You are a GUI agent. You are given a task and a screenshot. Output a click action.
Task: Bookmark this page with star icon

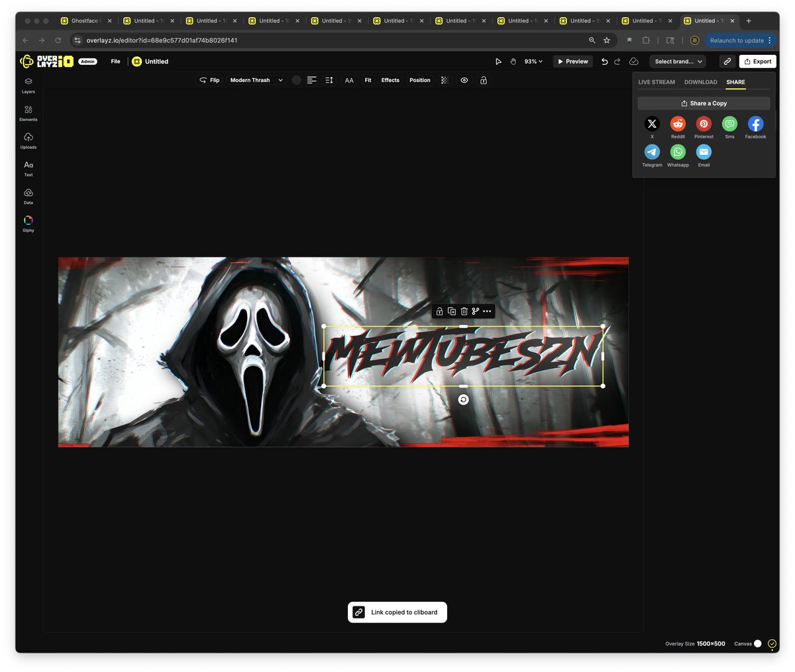[607, 40]
